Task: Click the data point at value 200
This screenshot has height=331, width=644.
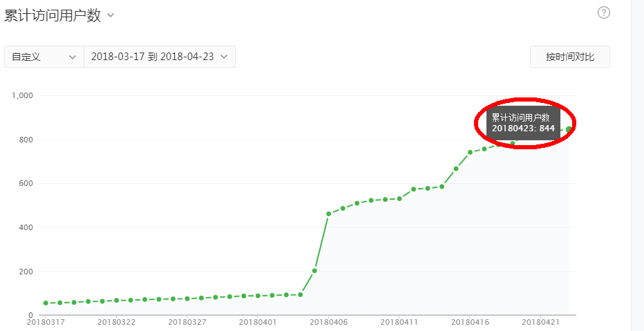Action: tap(314, 271)
